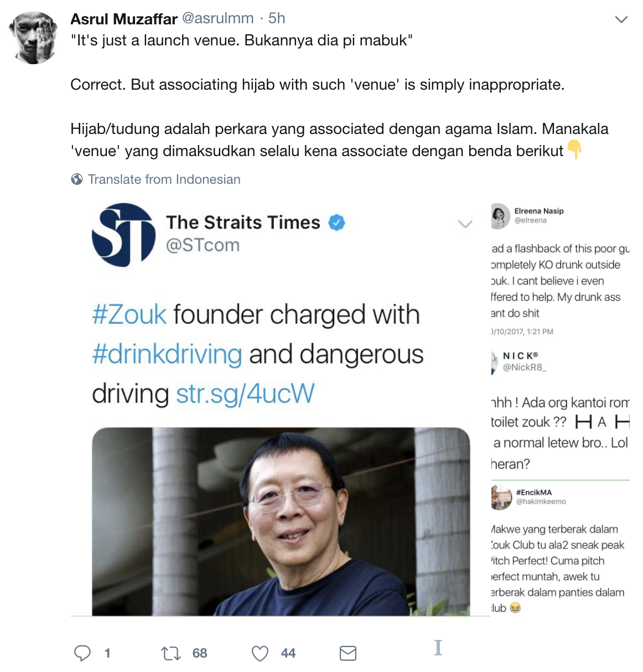Send tweet via direct message envelope icon

(x=348, y=654)
